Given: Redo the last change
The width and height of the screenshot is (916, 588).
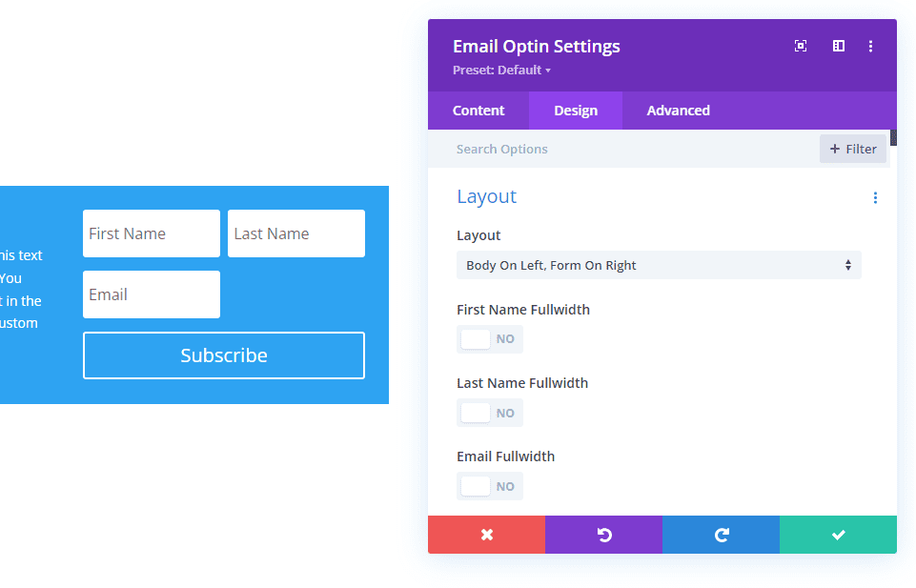Looking at the screenshot, I should [721, 535].
